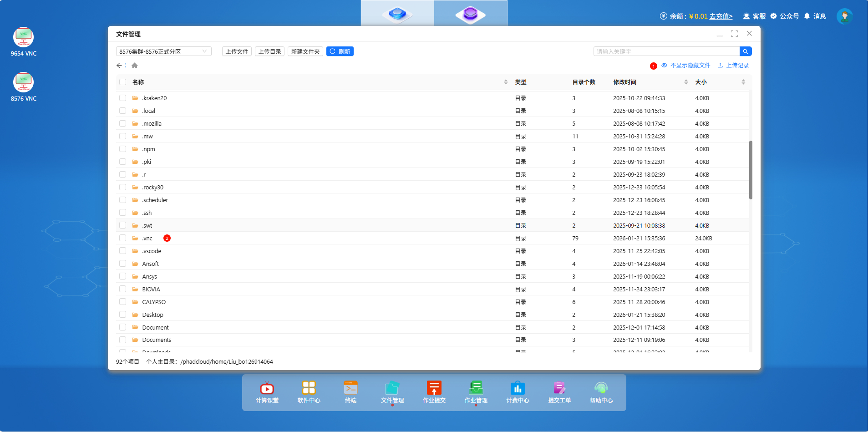This screenshot has width=868, height=432.
Task: Select the Ansoft folder checkbox
Action: tap(122, 264)
